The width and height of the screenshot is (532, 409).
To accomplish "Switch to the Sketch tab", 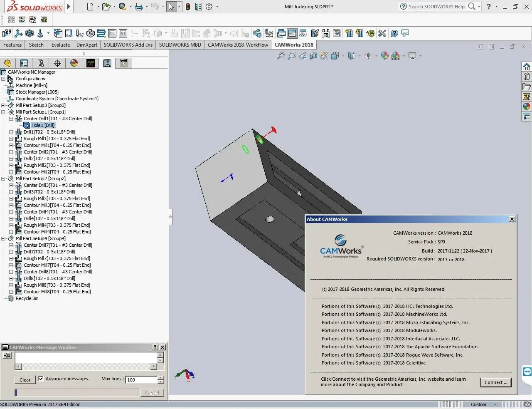I will point(36,45).
